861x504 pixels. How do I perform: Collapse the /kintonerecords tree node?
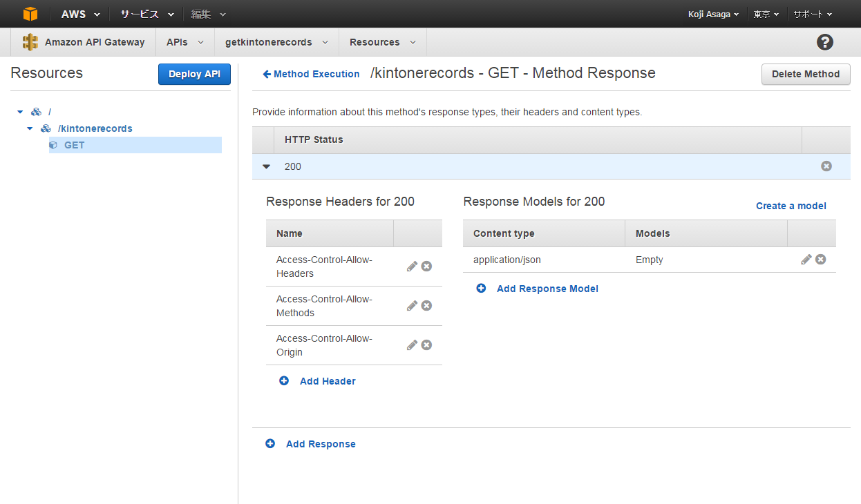29,128
